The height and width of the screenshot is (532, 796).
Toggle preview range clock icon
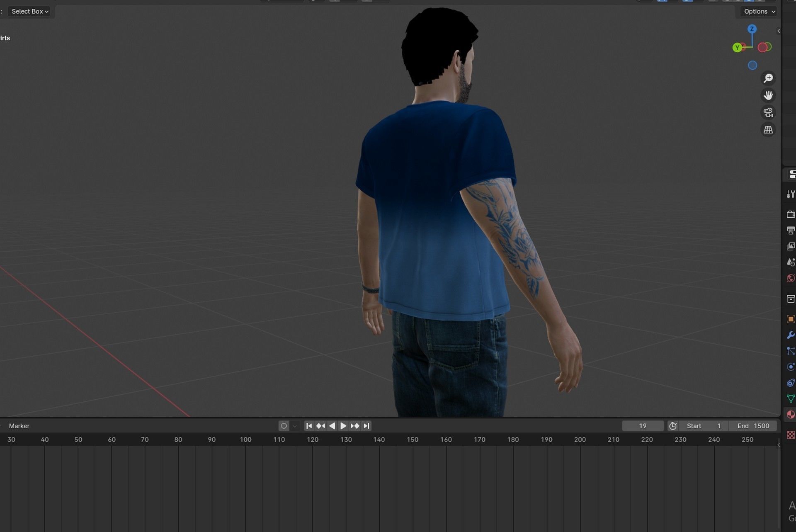pyautogui.click(x=673, y=426)
